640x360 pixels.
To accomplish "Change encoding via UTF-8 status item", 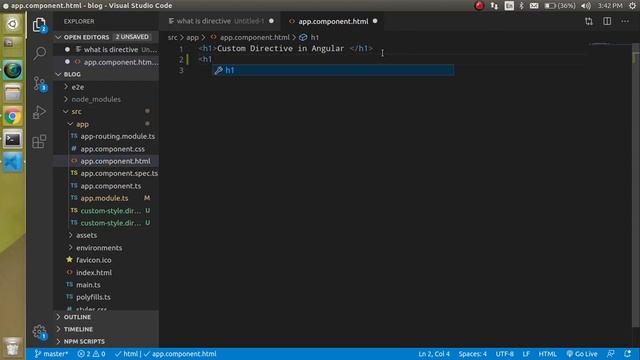I will coord(504,354).
